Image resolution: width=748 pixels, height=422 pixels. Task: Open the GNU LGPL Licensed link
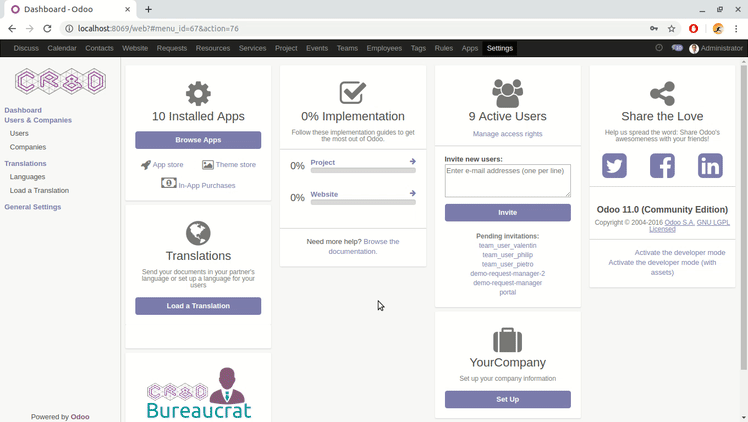click(689, 226)
